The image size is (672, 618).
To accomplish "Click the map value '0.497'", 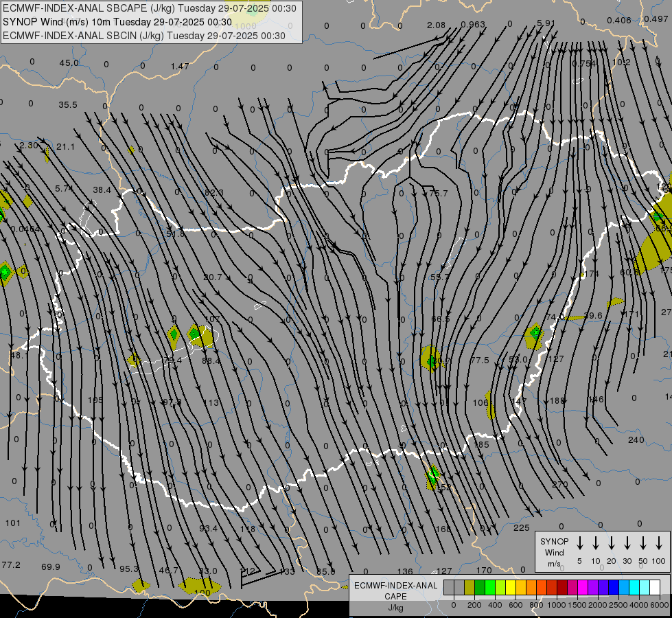I will [656, 19].
